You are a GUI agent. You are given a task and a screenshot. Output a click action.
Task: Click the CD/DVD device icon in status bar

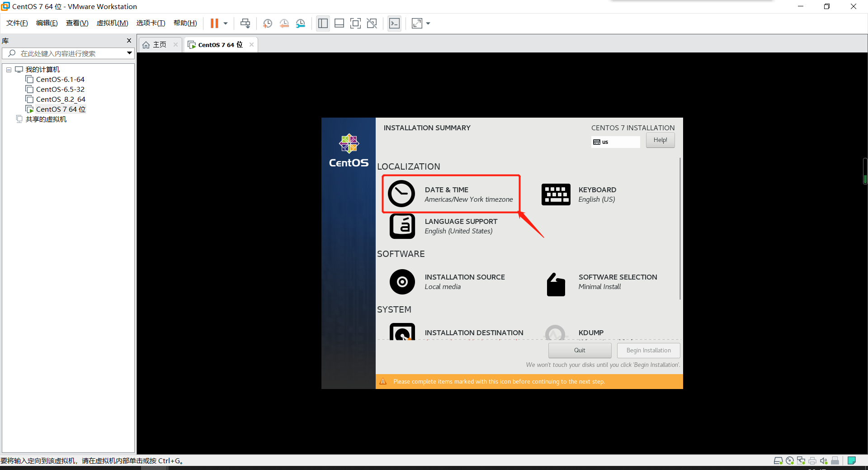coord(789,461)
